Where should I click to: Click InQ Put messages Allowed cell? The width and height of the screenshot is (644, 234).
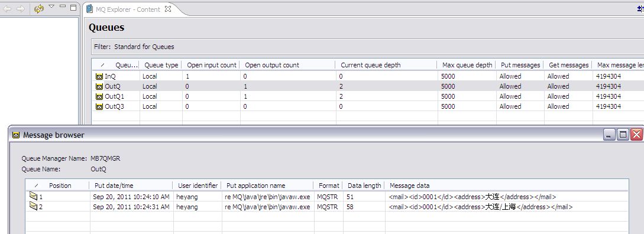(x=510, y=76)
